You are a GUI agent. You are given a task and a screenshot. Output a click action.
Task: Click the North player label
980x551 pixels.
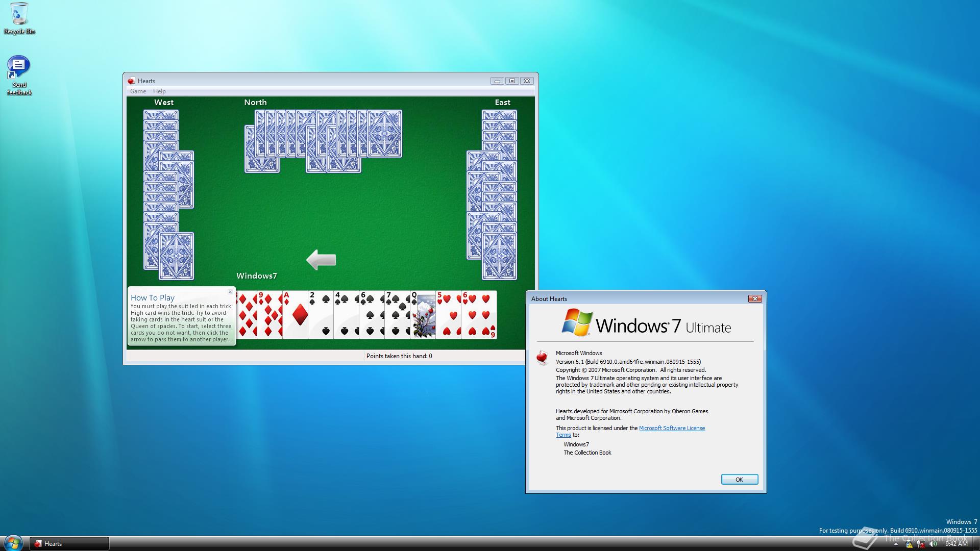point(255,103)
